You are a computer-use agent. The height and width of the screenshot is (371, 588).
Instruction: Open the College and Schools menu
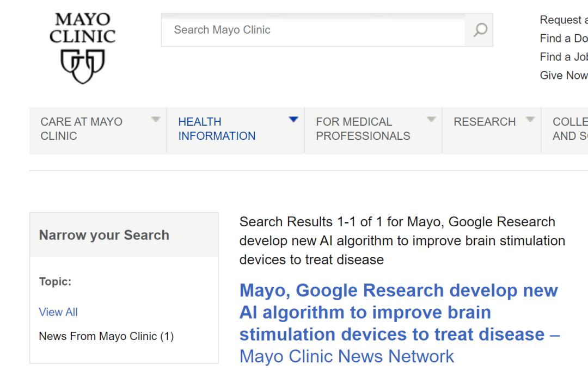point(569,129)
